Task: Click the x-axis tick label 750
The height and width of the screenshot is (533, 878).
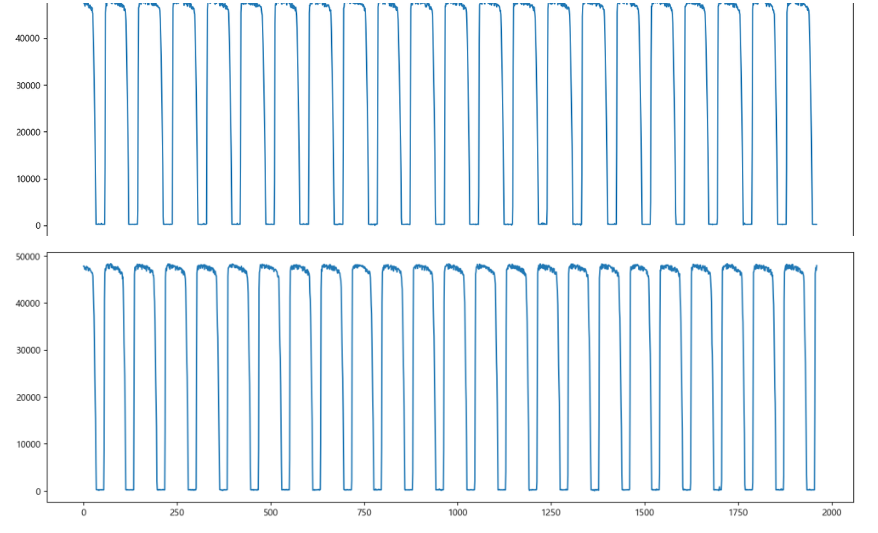Action: pos(364,512)
